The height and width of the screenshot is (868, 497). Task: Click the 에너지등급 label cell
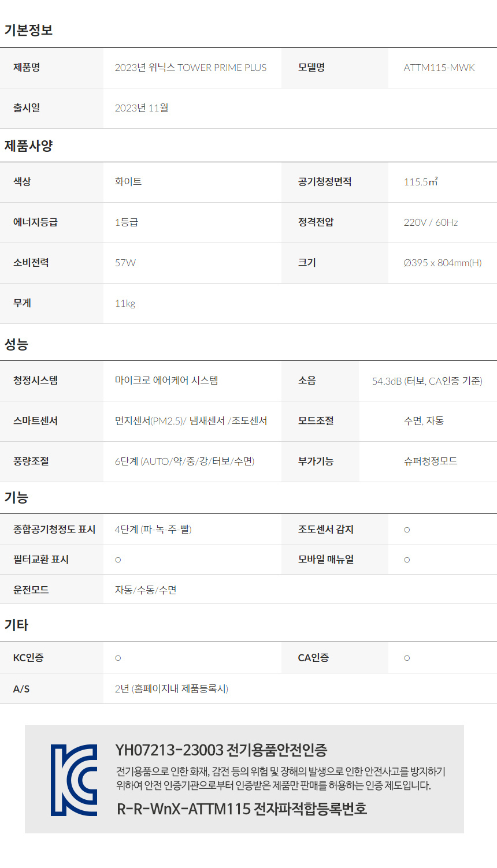pos(36,222)
